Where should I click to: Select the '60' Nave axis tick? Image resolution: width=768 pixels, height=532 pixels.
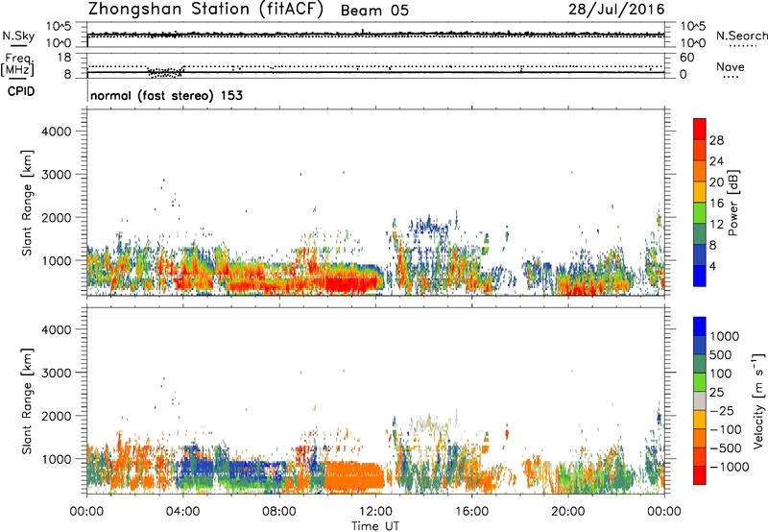click(686, 58)
